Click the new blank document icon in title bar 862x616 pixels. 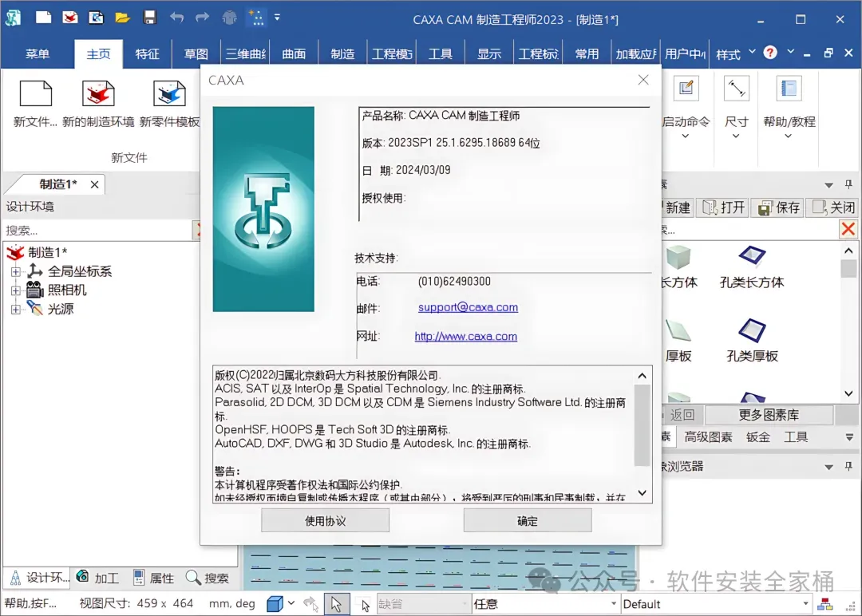(x=43, y=18)
